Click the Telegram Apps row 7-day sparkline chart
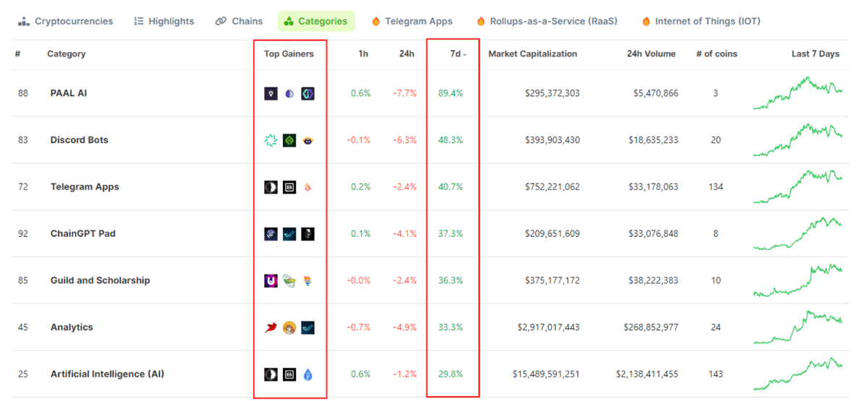 pos(797,187)
